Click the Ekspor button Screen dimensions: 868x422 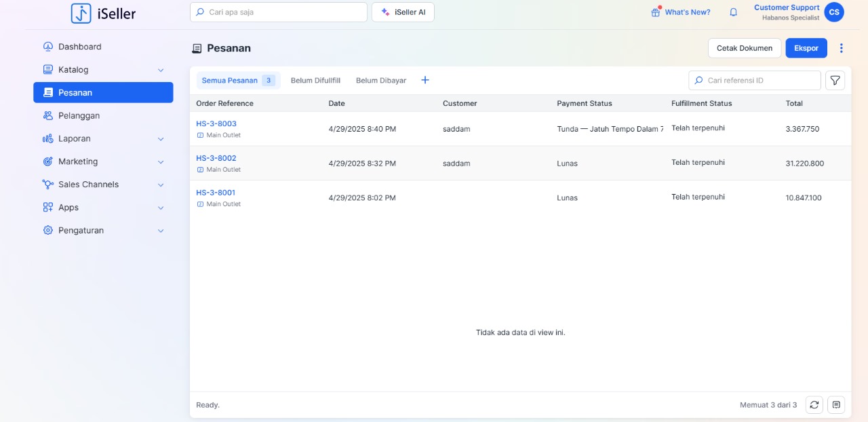pos(806,48)
